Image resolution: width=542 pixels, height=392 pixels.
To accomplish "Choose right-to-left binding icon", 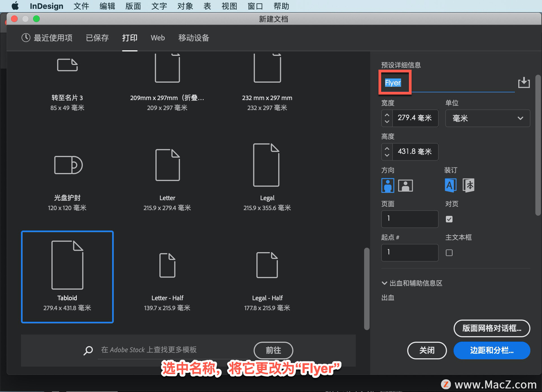I will click(x=468, y=186).
